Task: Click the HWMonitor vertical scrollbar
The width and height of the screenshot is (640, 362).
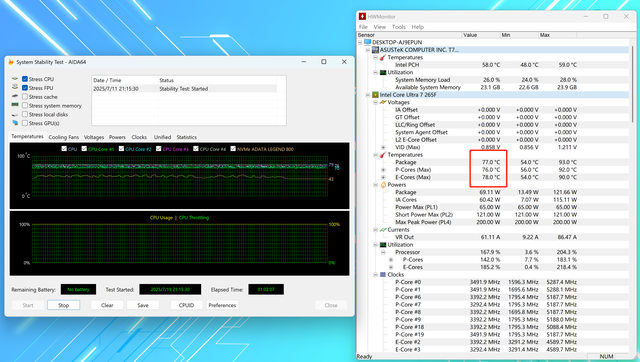Action: [x=633, y=196]
